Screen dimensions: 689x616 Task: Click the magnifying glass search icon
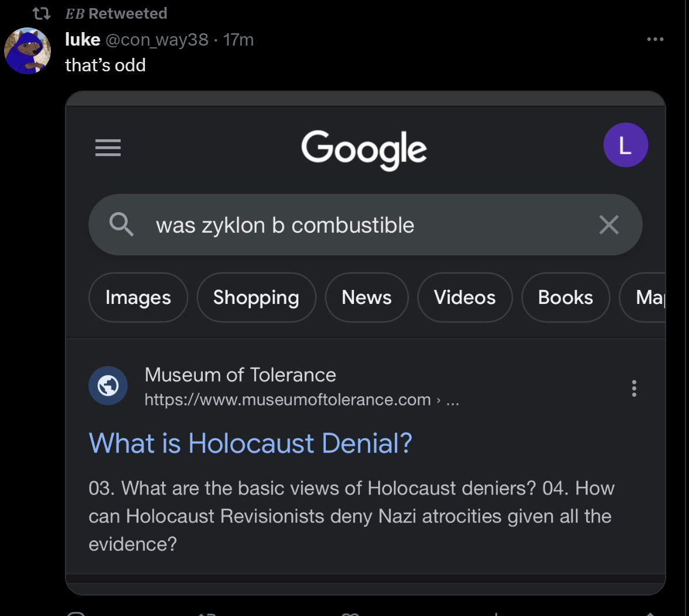coord(122,224)
